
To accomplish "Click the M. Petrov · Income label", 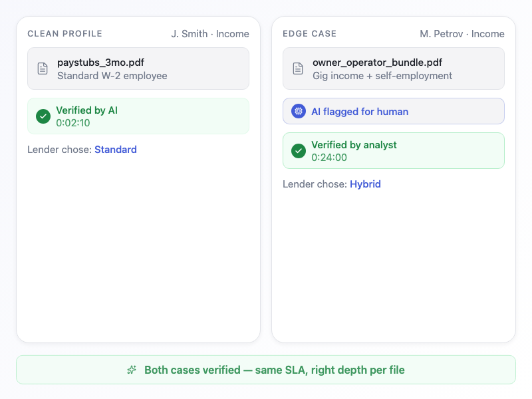I will click(462, 34).
